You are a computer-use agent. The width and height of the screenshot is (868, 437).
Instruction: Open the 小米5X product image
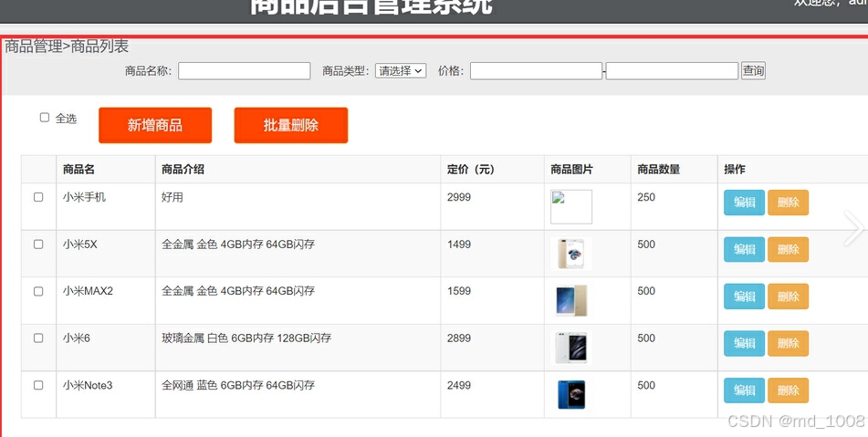(571, 254)
